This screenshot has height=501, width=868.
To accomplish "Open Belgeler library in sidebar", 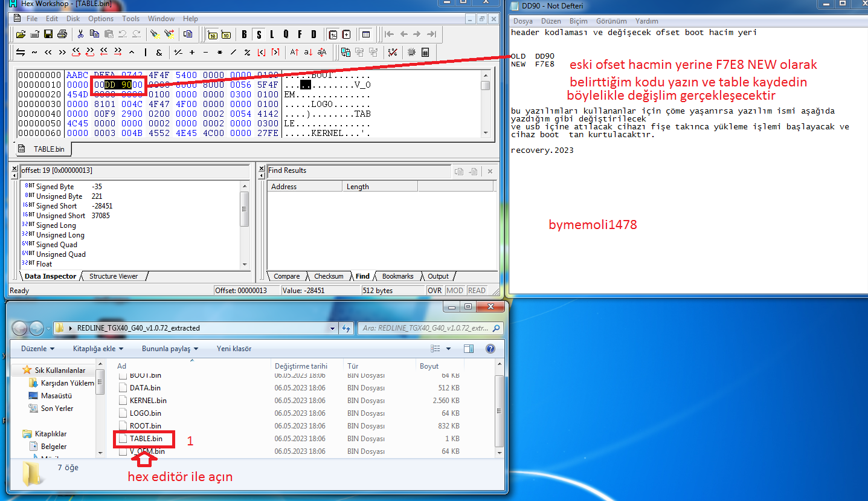I will [x=54, y=447].
